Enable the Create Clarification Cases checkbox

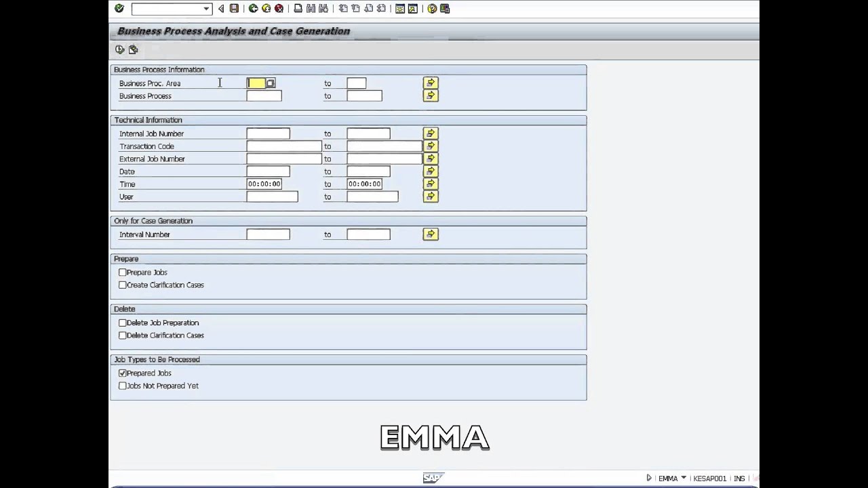coord(123,285)
